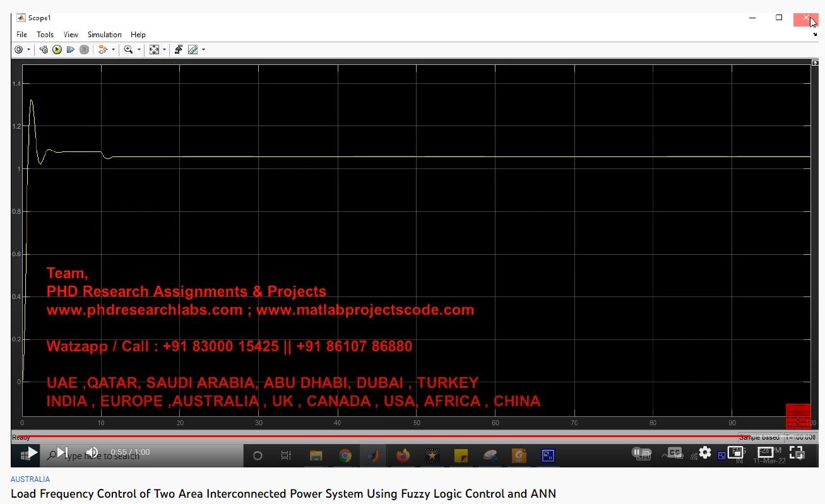Screen dimensions: 825x504
Task: Open the Simulation menu
Action: point(104,35)
